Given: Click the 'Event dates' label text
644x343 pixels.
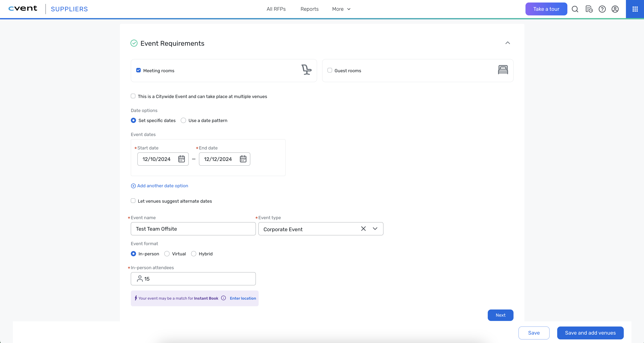Looking at the screenshot, I should (143, 134).
